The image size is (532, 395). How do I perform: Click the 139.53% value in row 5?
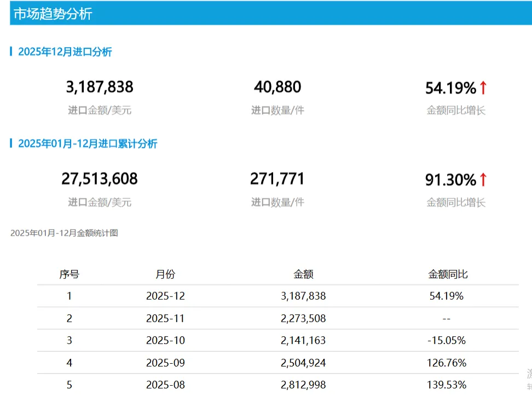click(447, 385)
